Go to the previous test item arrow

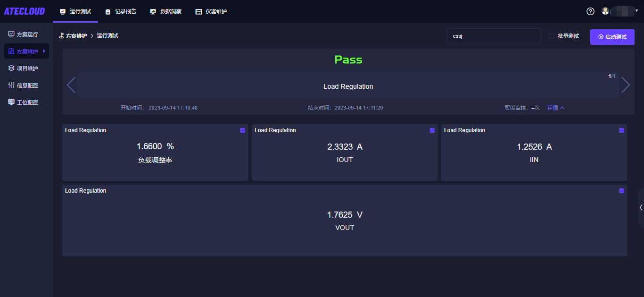coord(71,85)
